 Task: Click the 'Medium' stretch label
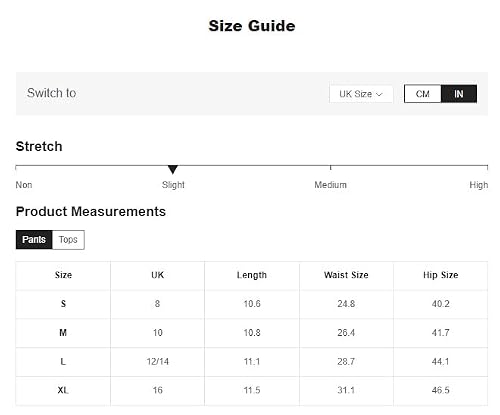pyautogui.click(x=330, y=185)
